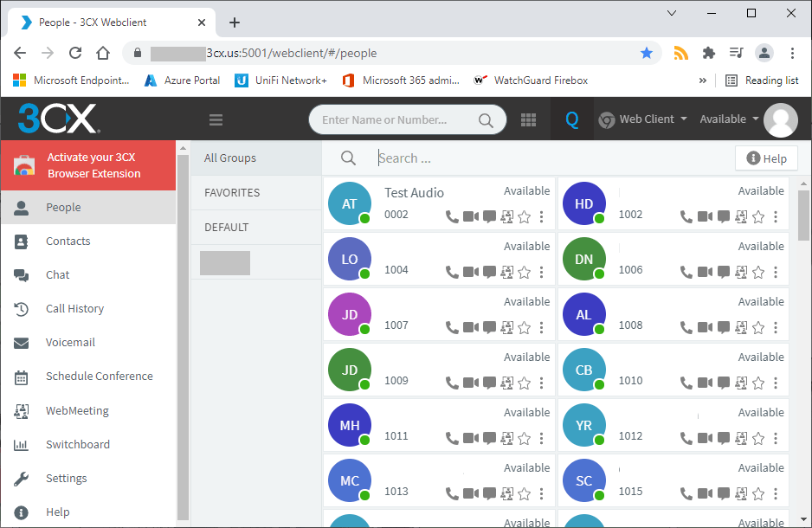Open the RSS feed extension icon

click(x=680, y=53)
